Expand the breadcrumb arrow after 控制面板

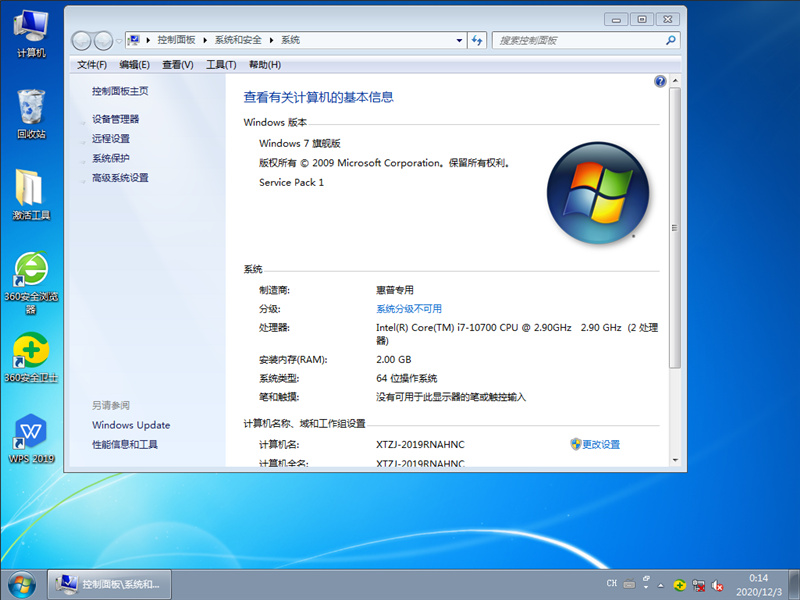pyautogui.click(x=205, y=40)
